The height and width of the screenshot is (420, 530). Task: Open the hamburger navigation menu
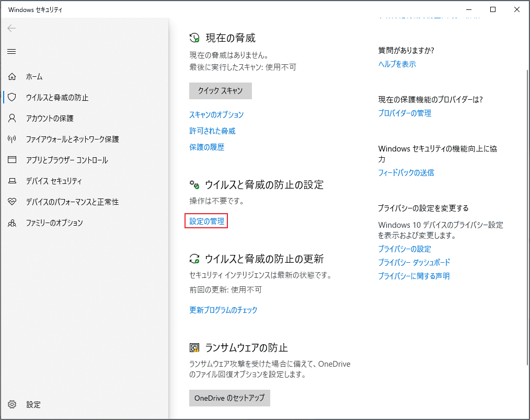click(x=11, y=51)
